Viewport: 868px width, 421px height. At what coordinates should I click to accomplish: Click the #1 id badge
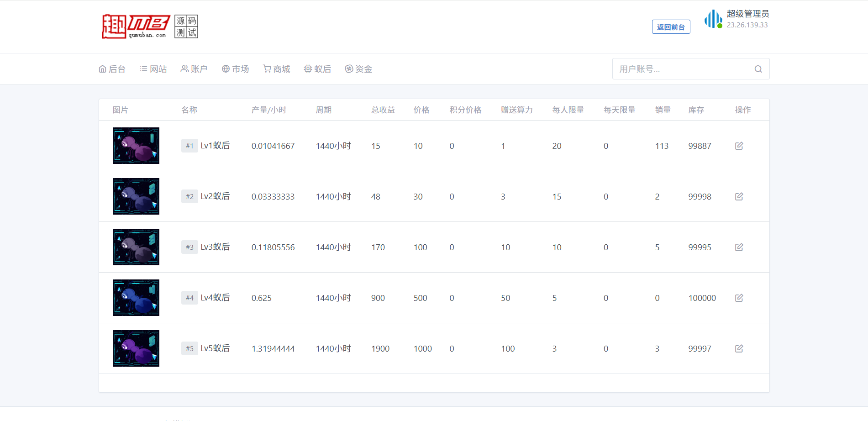(x=189, y=146)
